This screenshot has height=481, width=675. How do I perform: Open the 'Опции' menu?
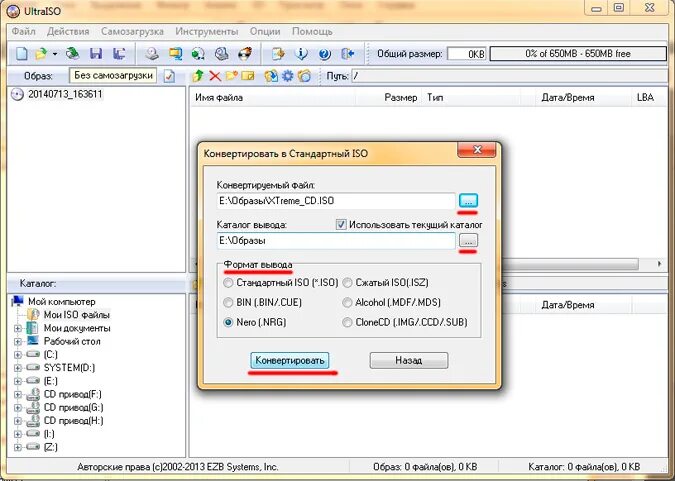(265, 31)
